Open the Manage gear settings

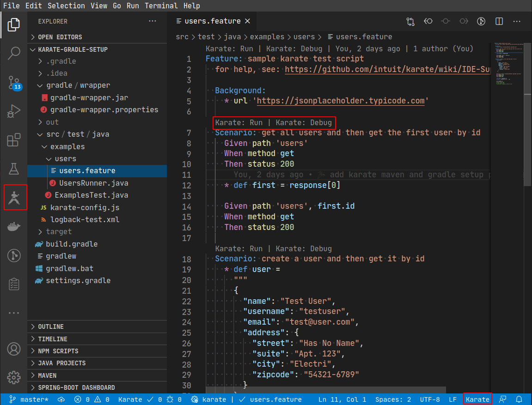click(x=14, y=377)
